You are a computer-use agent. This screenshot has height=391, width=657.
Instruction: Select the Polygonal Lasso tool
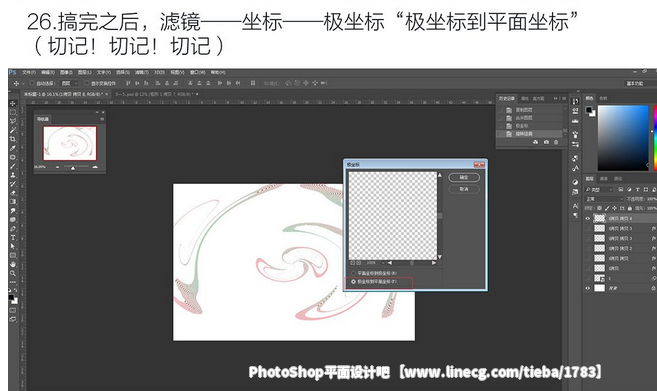pyautogui.click(x=13, y=121)
